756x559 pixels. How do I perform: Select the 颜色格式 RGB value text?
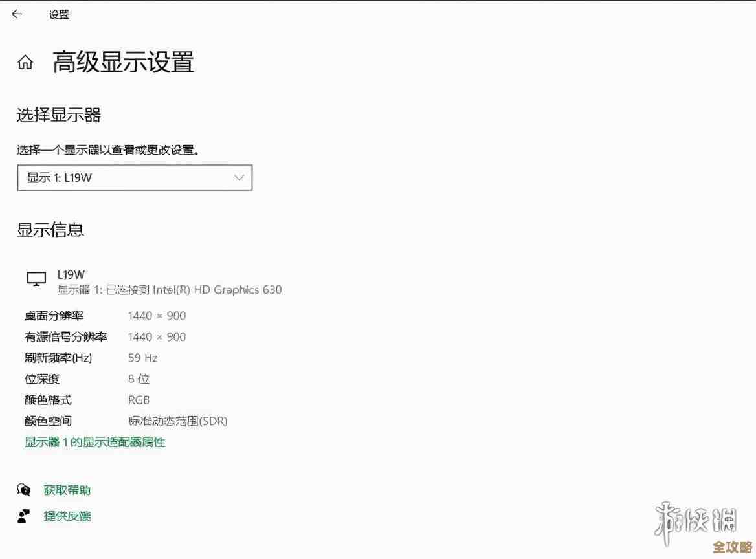click(x=140, y=400)
